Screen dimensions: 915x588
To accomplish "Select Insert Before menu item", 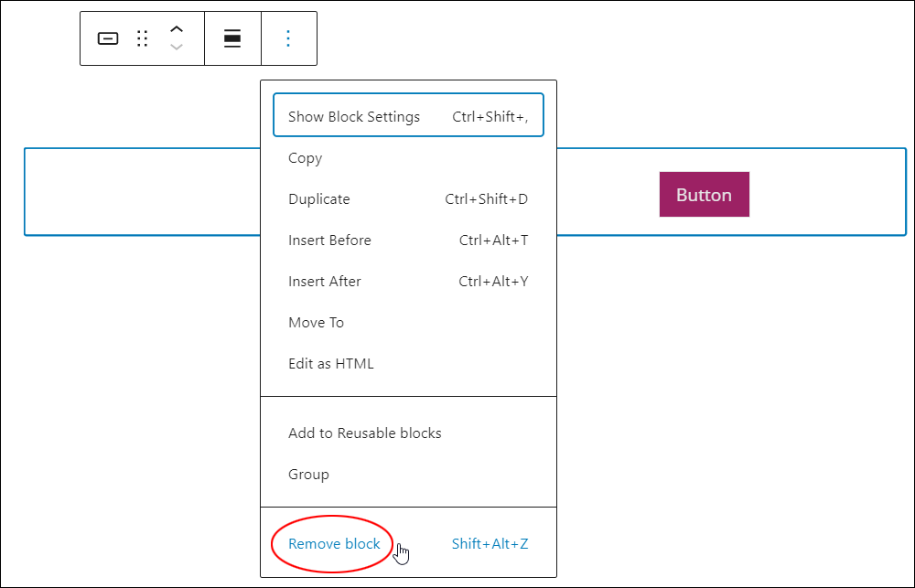I will click(408, 241).
